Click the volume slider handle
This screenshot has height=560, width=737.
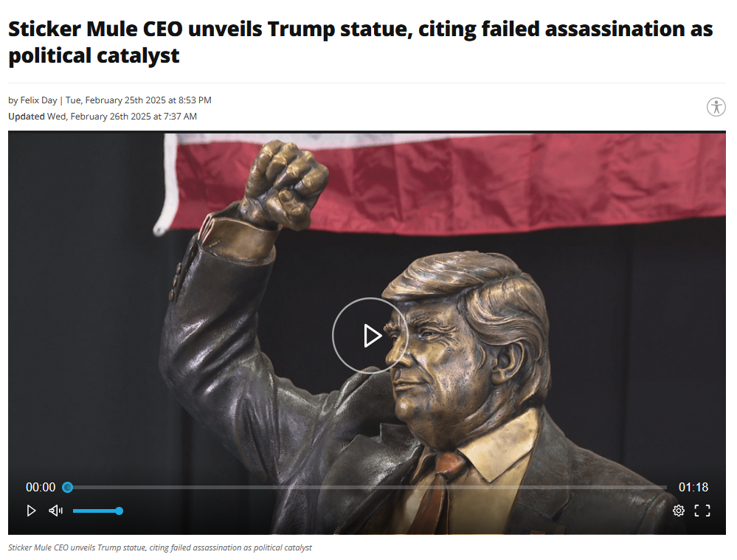point(120,511)
